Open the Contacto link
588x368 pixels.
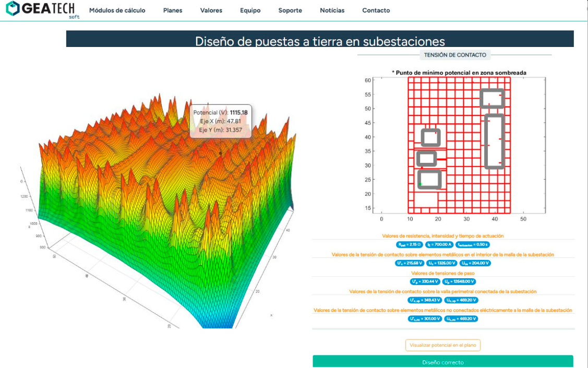click(376, 10)
